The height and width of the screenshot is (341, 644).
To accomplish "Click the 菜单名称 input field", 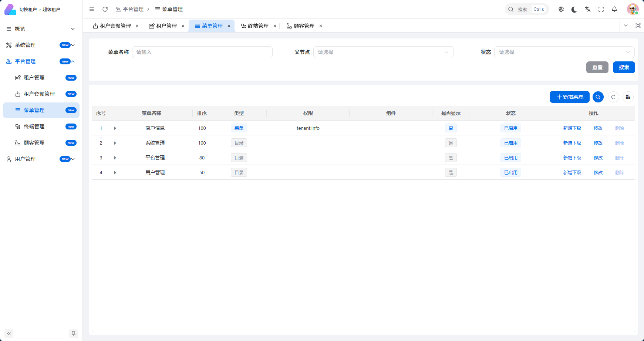I will click(202, 52).
